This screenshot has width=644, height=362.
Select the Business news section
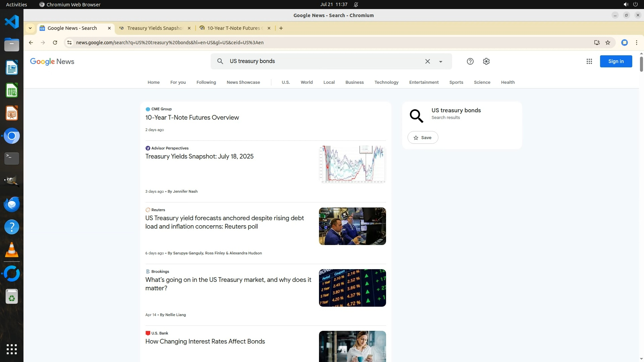click(354, 82)
